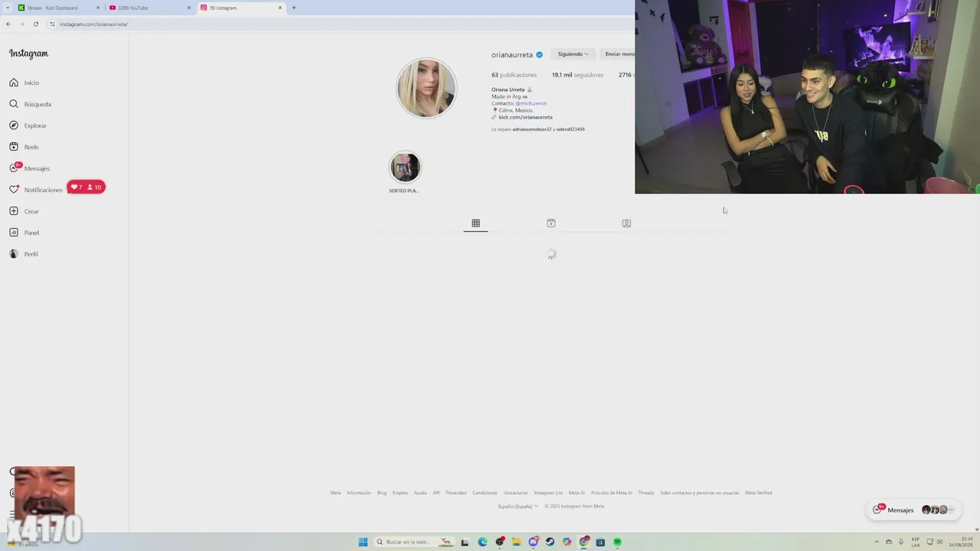Open the Condiciones footer link
The height and width of the screenshot is (551, 980).
pos(485,493)
